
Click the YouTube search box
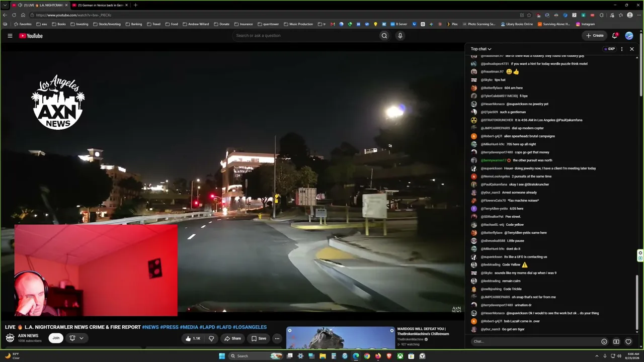tap(305, 36)
